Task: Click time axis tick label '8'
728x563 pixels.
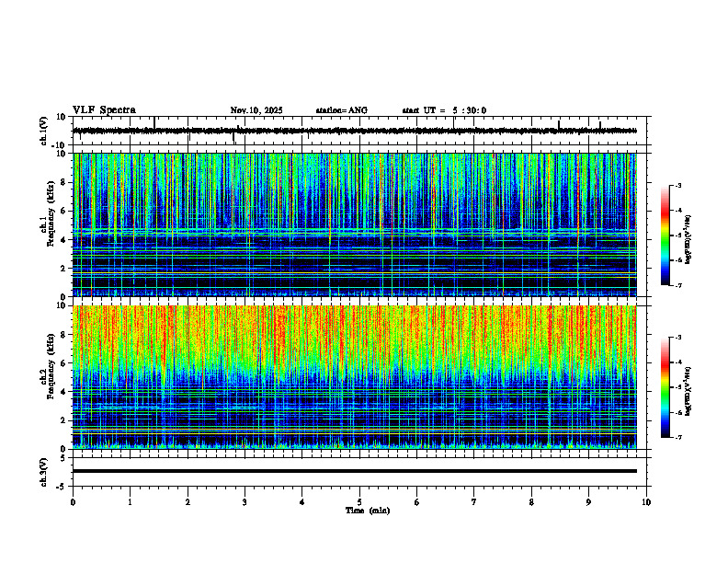Action: click(x=531, y=502)
